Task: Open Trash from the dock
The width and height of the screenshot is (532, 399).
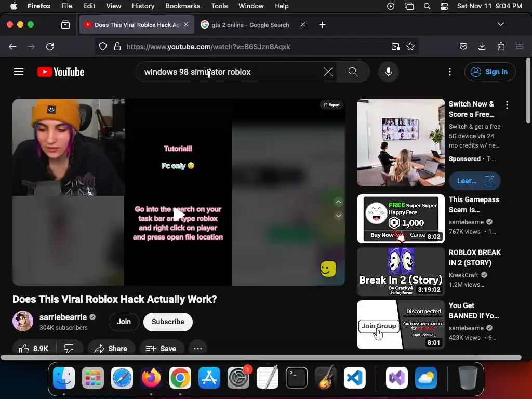Action: 468,378
